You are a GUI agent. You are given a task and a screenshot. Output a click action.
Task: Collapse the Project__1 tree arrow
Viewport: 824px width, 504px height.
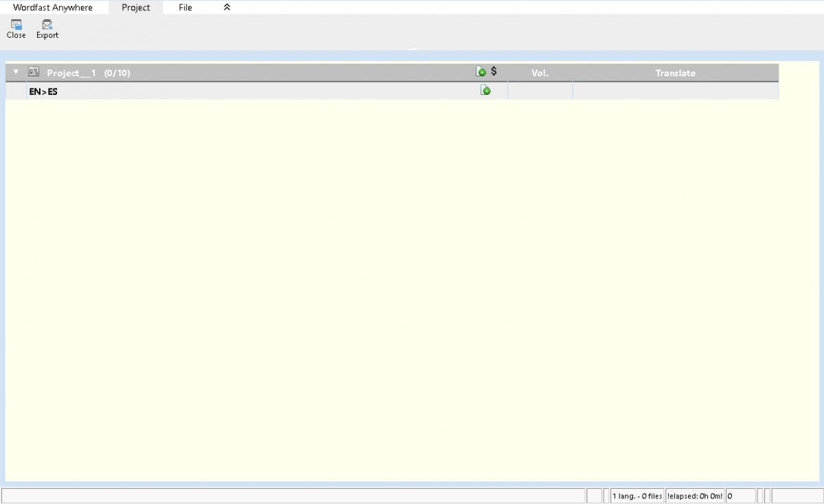[x=16, y=72]
